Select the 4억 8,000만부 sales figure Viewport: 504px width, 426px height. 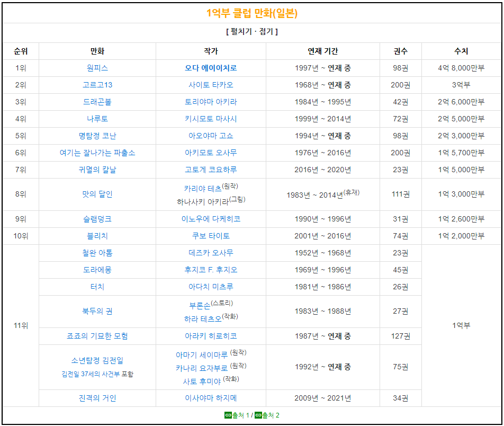(x=461, y=68)
